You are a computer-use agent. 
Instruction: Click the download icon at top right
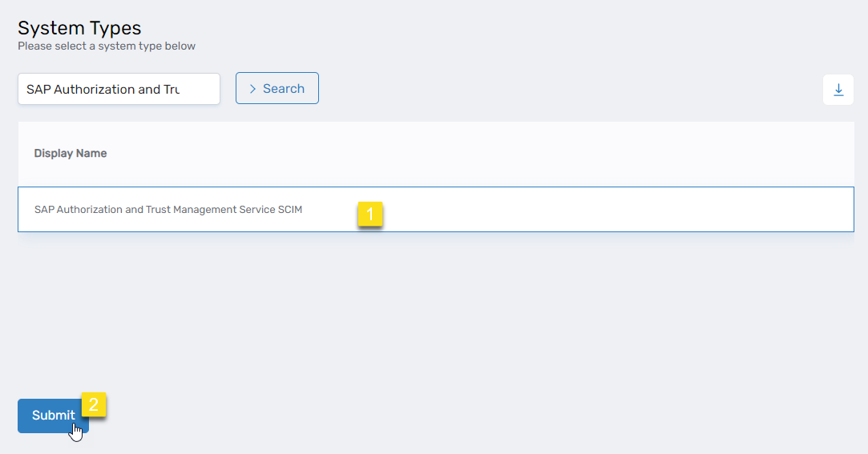(838, 90)
